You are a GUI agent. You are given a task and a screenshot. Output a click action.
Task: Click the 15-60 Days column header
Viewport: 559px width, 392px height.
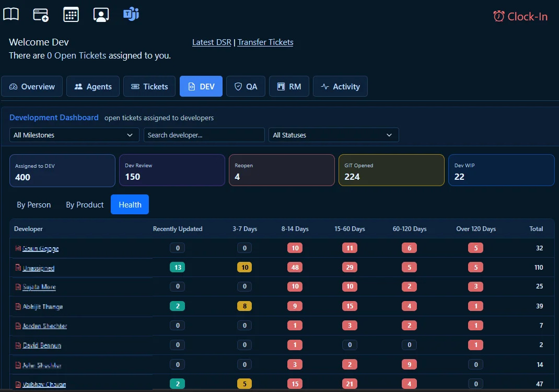click(x=350, y=229)
